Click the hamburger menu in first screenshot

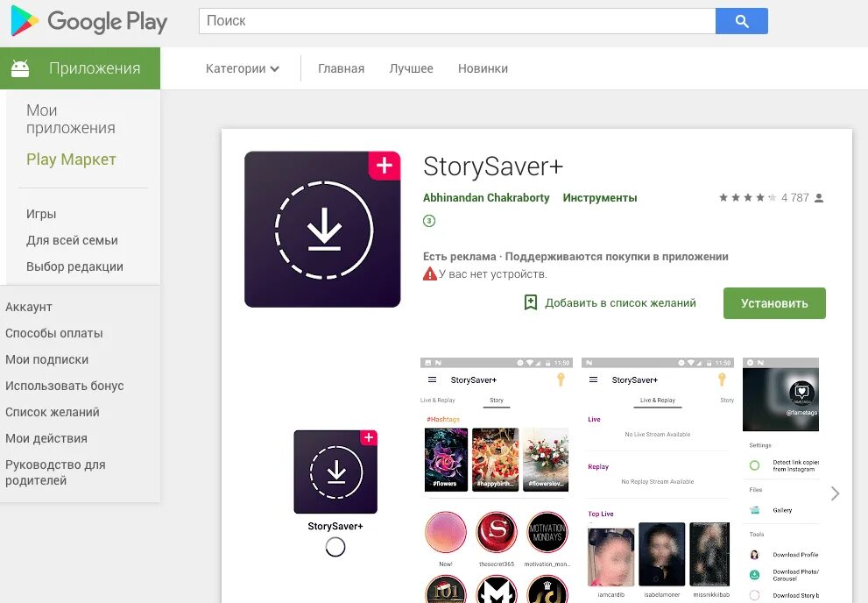click(433, 380)
